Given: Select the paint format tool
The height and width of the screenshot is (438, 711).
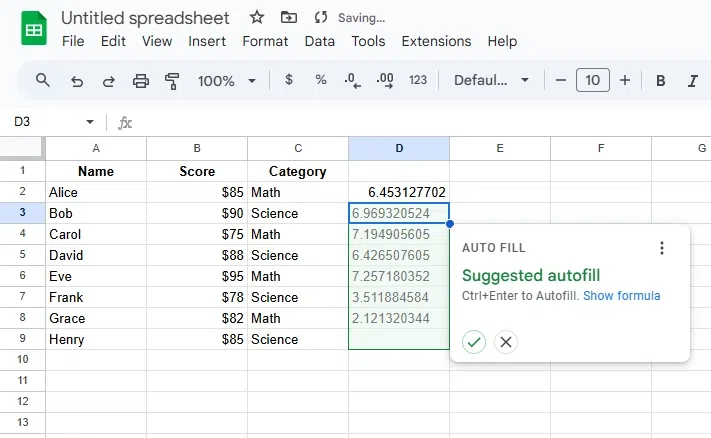Looking at the screenshot, I should [x=172, y=81].
